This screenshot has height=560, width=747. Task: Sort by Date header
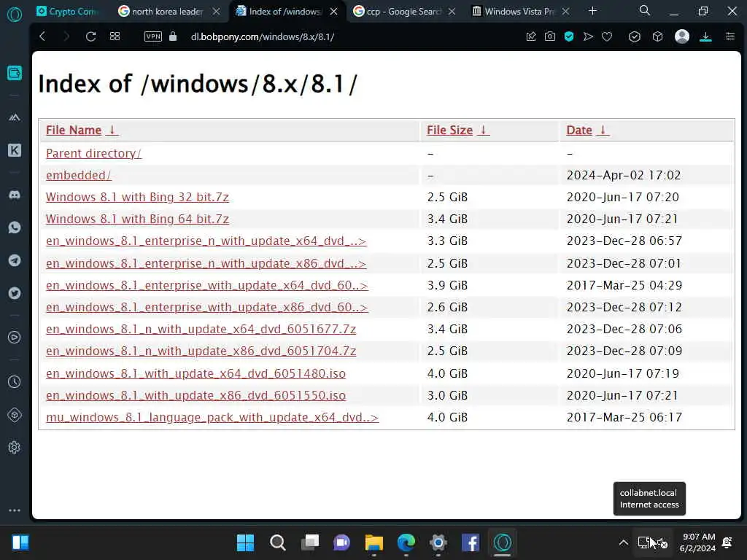coord(579,130)
